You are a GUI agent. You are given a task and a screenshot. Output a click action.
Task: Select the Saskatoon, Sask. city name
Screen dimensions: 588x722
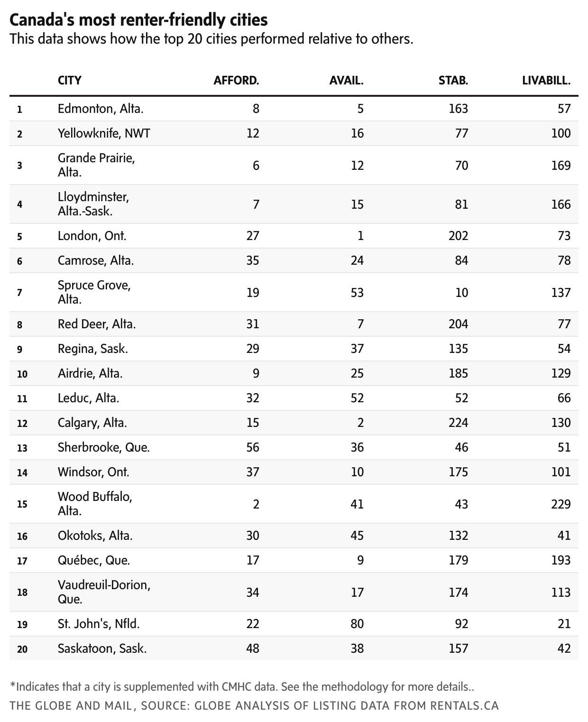click(x=102, y=648)
